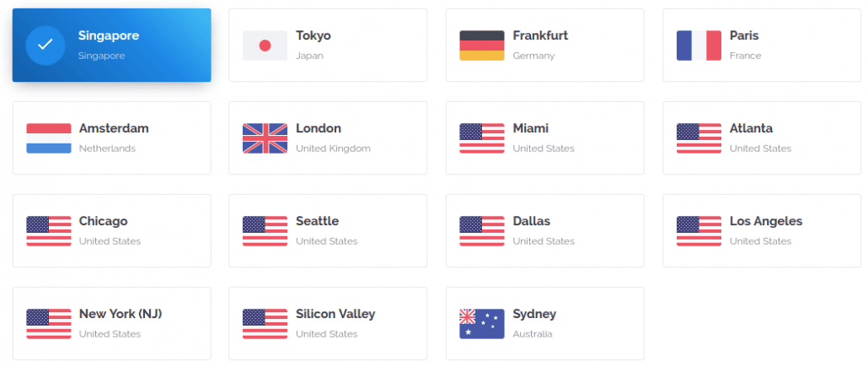
Task: Select the New York (NJ) location
Action: coord(112,324)
